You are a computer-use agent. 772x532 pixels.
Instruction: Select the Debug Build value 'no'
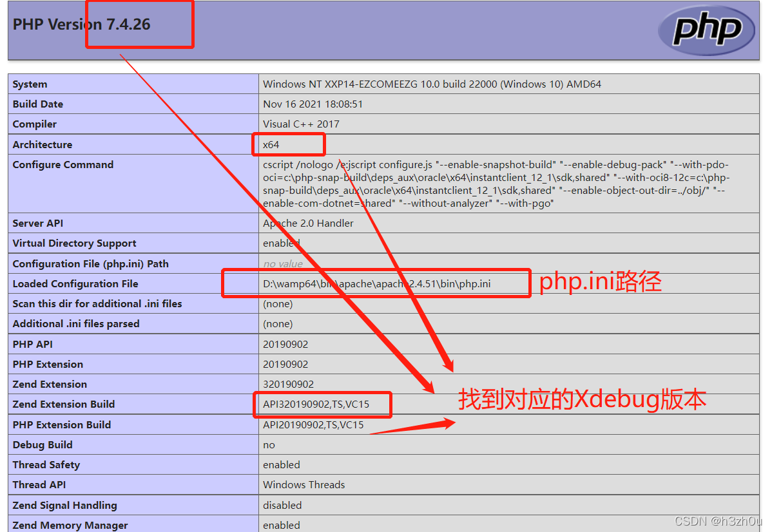269,445
